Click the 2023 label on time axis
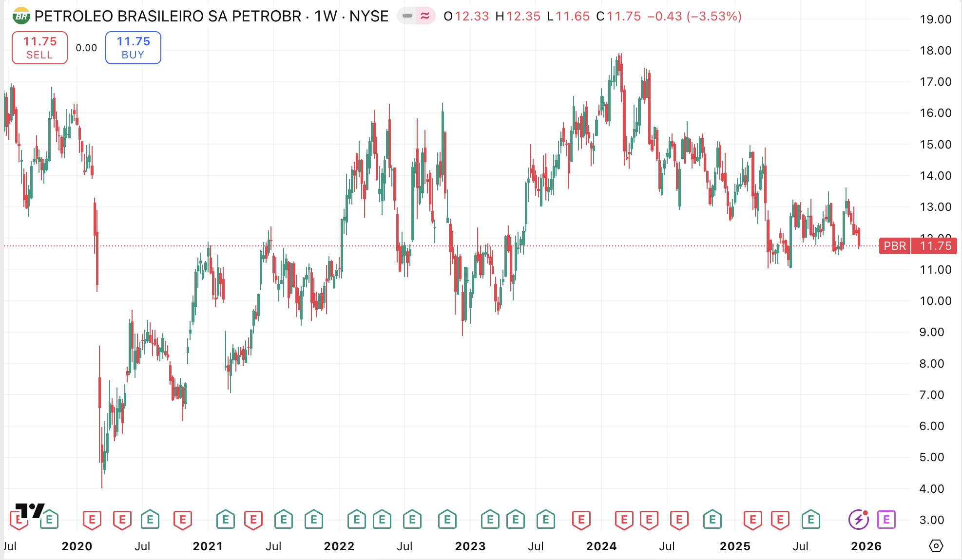The width and height of the screenshot is (962, 560). (470, 546)
